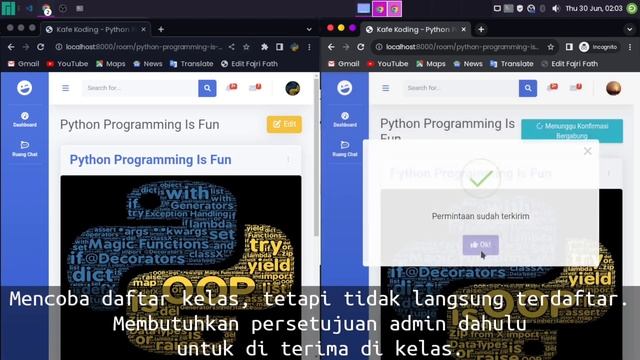Open new tab in right browser

[x=481, y=29]
